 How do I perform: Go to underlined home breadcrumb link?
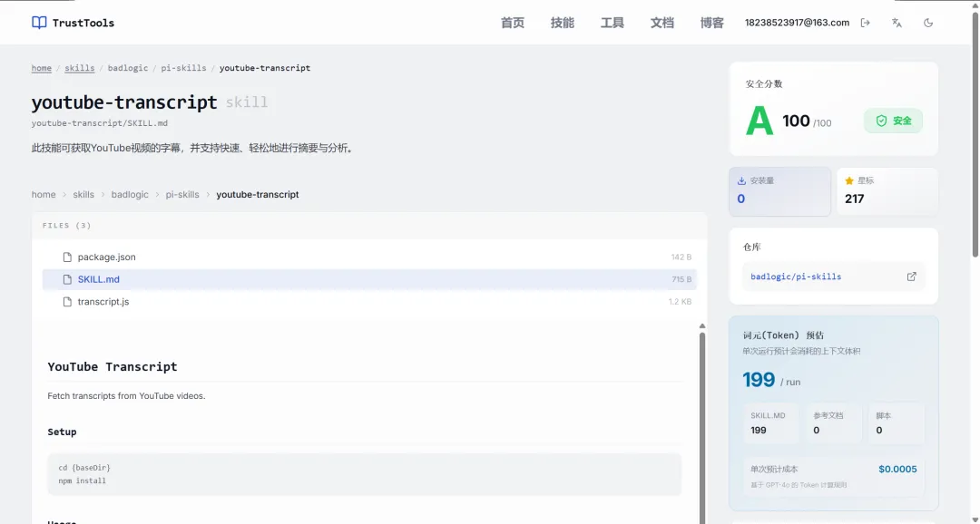click(41, 67)
